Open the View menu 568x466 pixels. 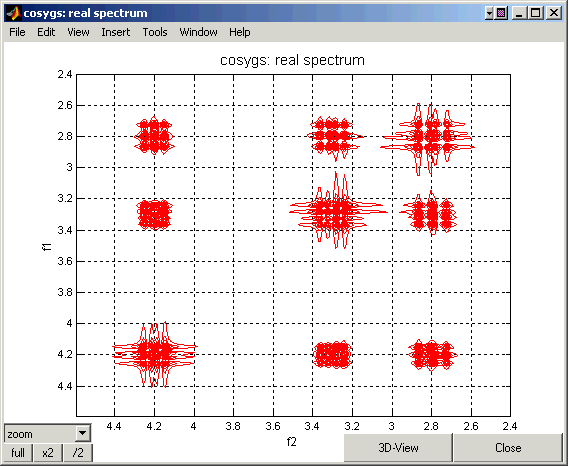[78, 32]
